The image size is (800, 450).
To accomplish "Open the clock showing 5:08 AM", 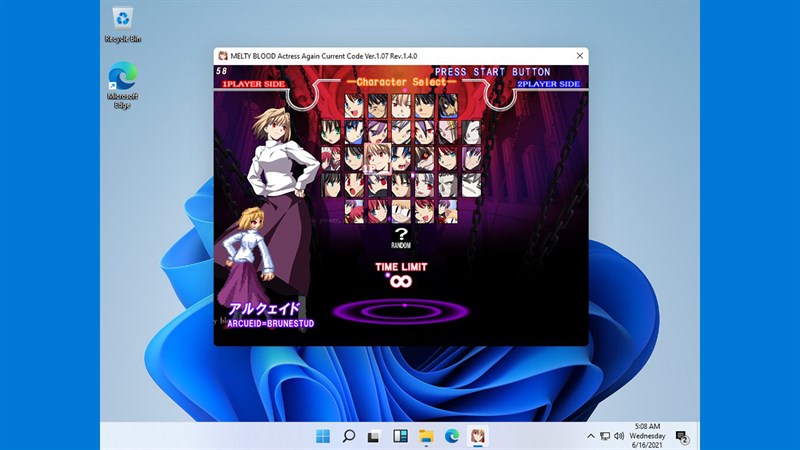I will [x=647, y=436].
